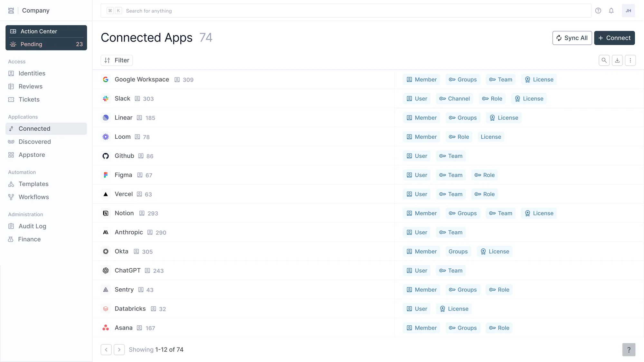
Task: Click the Linear app icon
Action: click(x=106, y=118)
